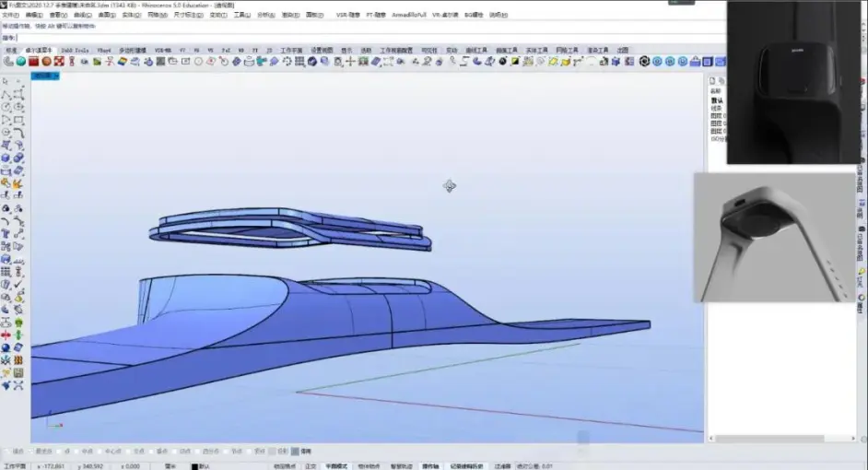The width and height of the screenshot is (868, 470).
Task: Open the ArmadilloFull menu
Action: click(x=408, y=15)
